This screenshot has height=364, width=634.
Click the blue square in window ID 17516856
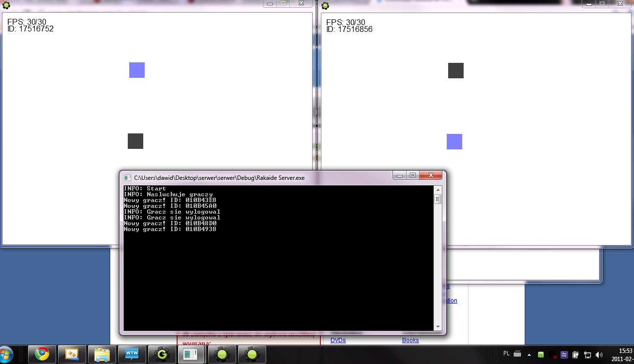coord(454,142)
